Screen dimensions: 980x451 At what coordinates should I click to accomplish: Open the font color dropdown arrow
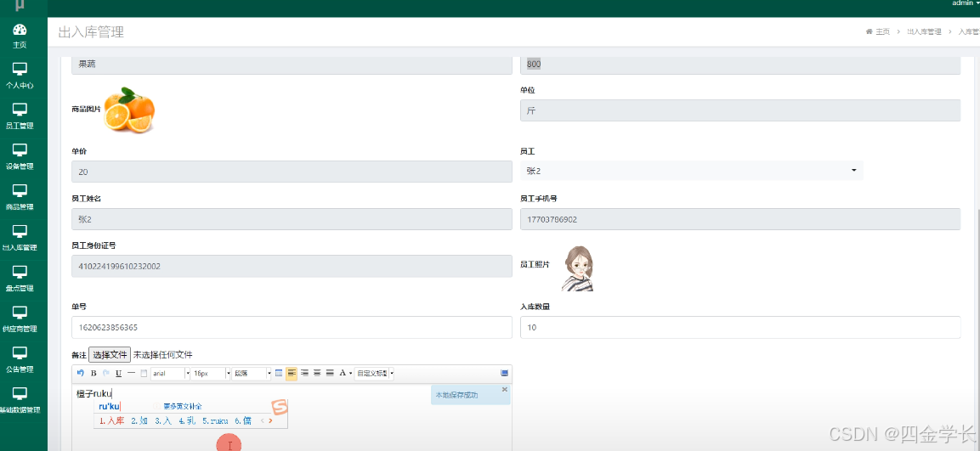click(351, 373)
